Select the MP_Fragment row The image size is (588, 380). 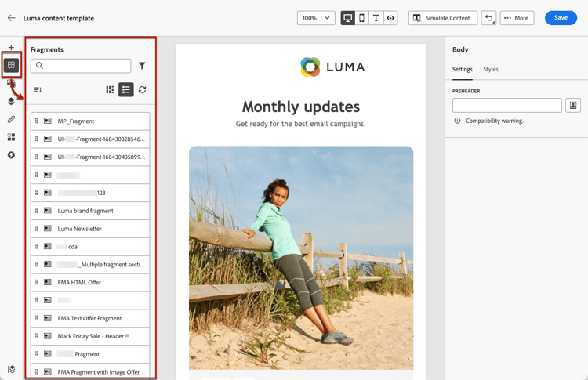pyautogui.click(x=90, y=121)
